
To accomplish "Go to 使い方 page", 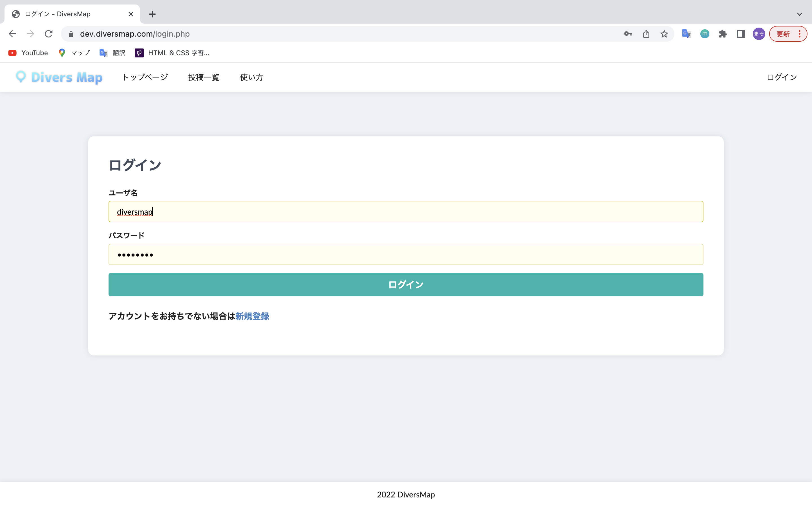I will coord(251,77).
